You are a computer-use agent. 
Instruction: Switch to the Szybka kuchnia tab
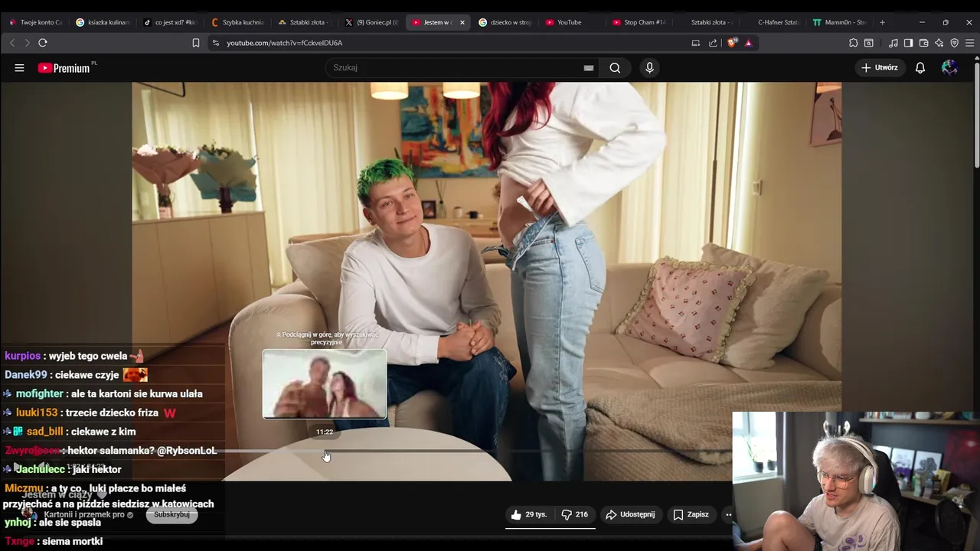[x=237, y=22]
